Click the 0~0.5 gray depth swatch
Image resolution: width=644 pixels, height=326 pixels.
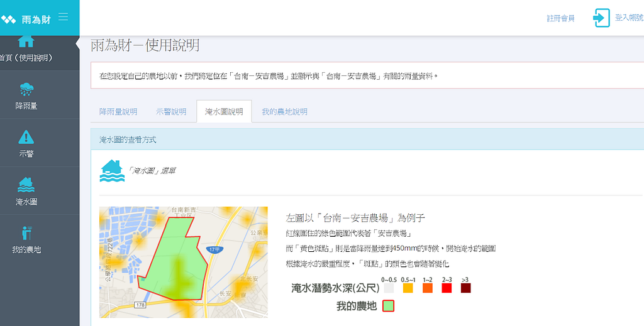(389, 288)
